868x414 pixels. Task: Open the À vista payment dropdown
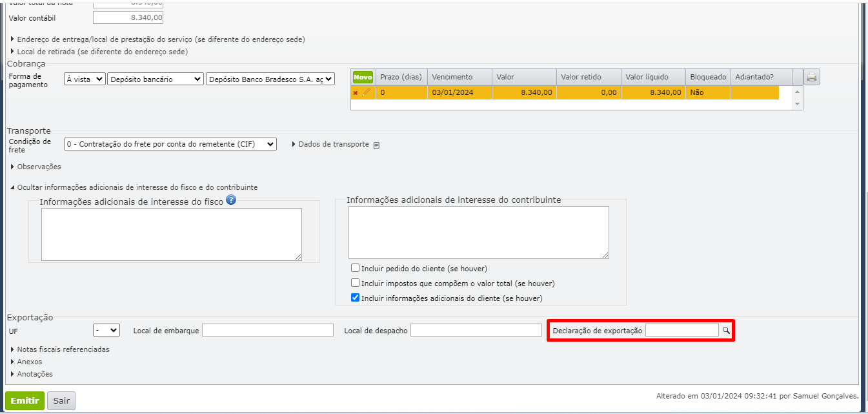click(x=85, y=79)
